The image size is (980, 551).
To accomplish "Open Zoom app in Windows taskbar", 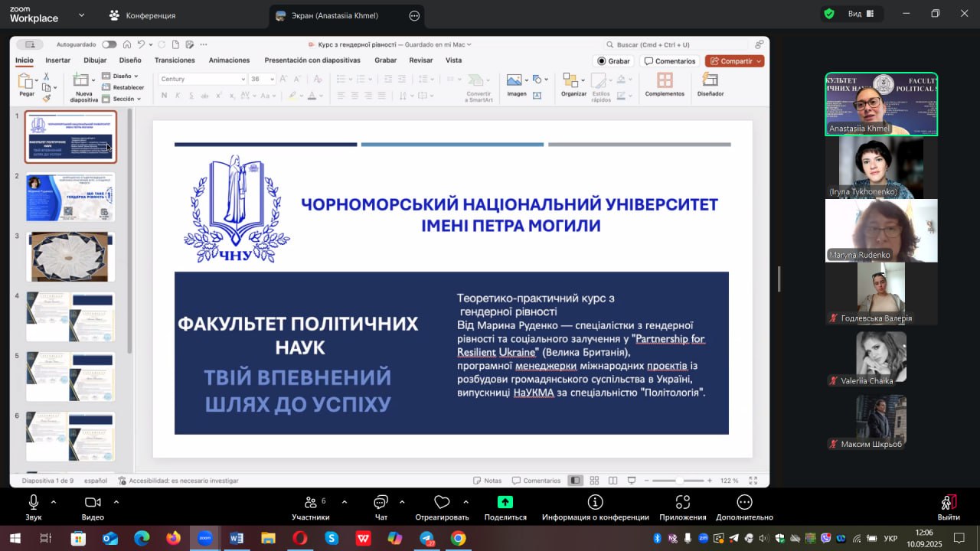I will (x=204, y=538).
